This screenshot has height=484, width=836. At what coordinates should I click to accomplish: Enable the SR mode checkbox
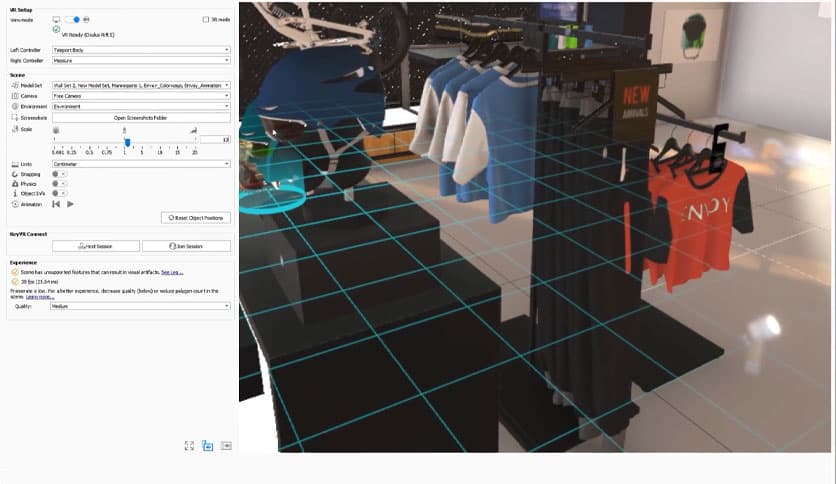(206, 19)
